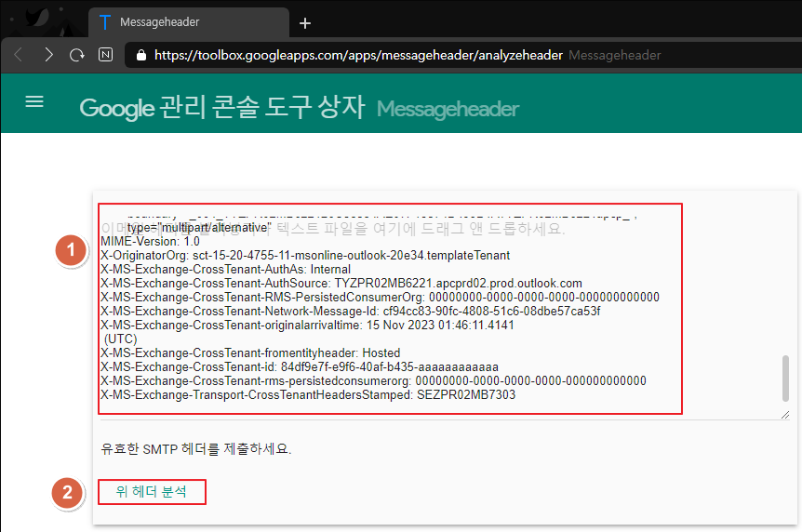Click the RMS-PersistedConsumerOrg header line
Viewport: 802px width, 532px height.
380,298
